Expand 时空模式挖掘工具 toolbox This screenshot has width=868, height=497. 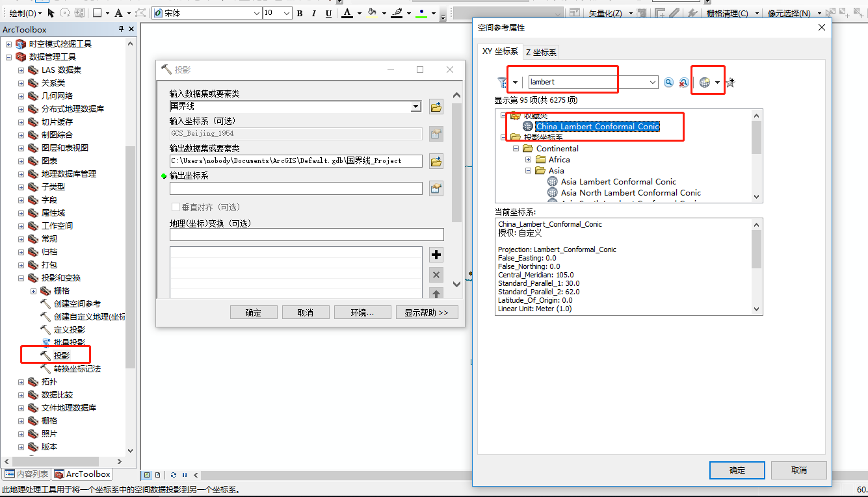[9, 44]
